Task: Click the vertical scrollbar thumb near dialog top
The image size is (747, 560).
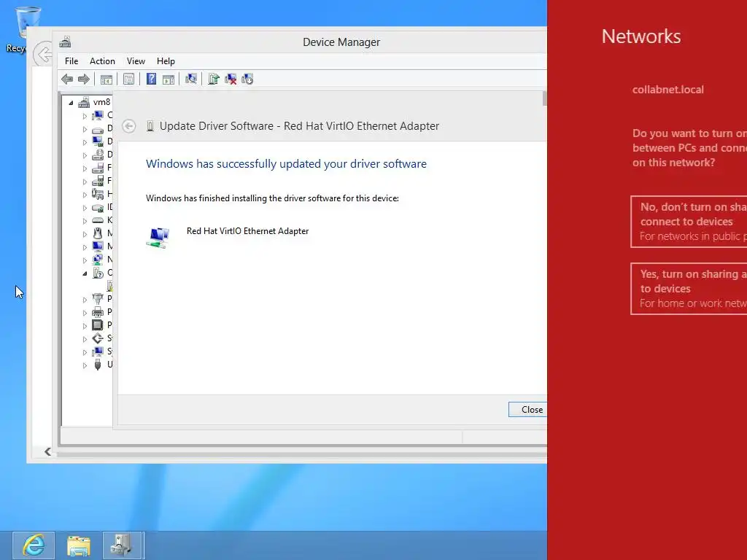Action: 544,98
